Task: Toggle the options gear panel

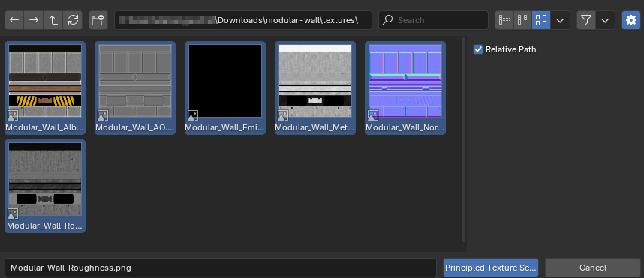Action: coord(630,20)
